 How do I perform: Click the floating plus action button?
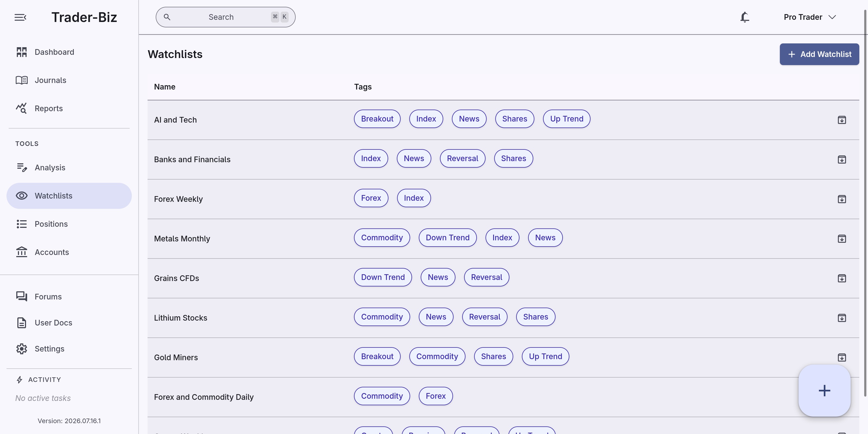824,391
